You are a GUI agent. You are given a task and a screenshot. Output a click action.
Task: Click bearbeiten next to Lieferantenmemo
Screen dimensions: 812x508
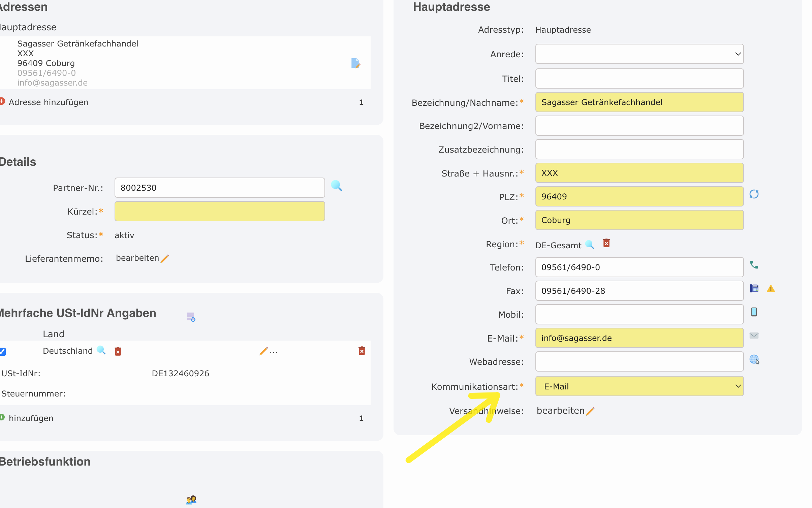point(138,258)
